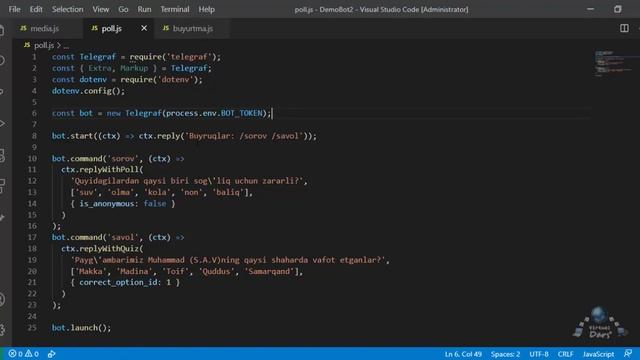Screen dimensions: 640x360
Task: Open the View menu
Action: (x=100, y=9)
